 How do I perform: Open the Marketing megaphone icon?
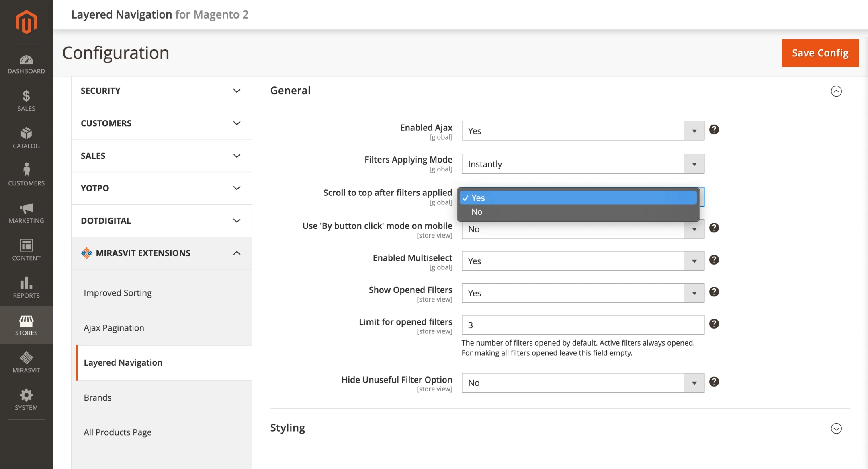pos(26,213)
